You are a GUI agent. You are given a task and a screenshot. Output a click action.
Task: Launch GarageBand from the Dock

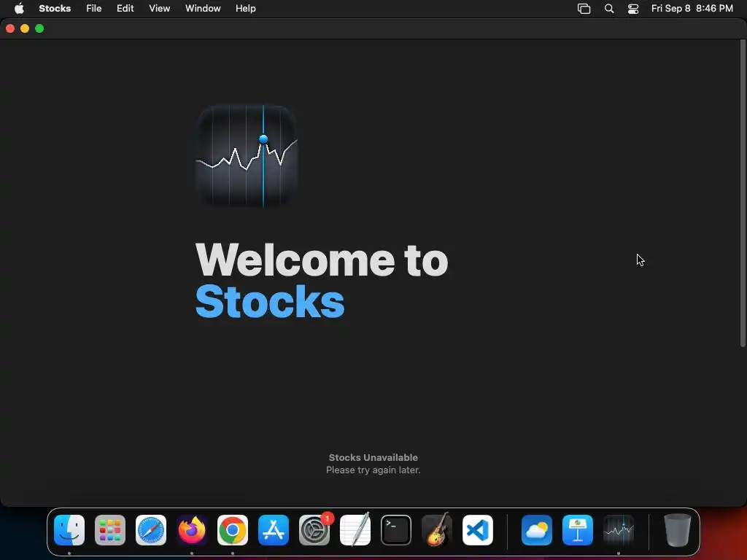pos(437,530)
